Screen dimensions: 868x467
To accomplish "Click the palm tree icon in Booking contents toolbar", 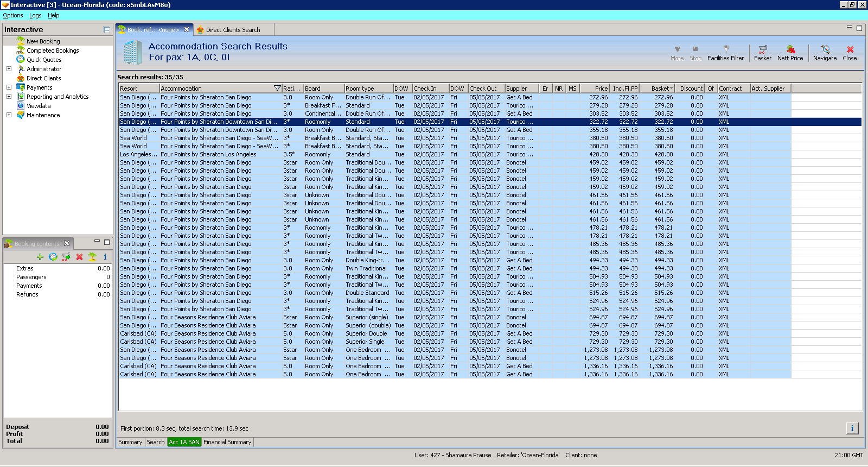I will tap(92, 257).
